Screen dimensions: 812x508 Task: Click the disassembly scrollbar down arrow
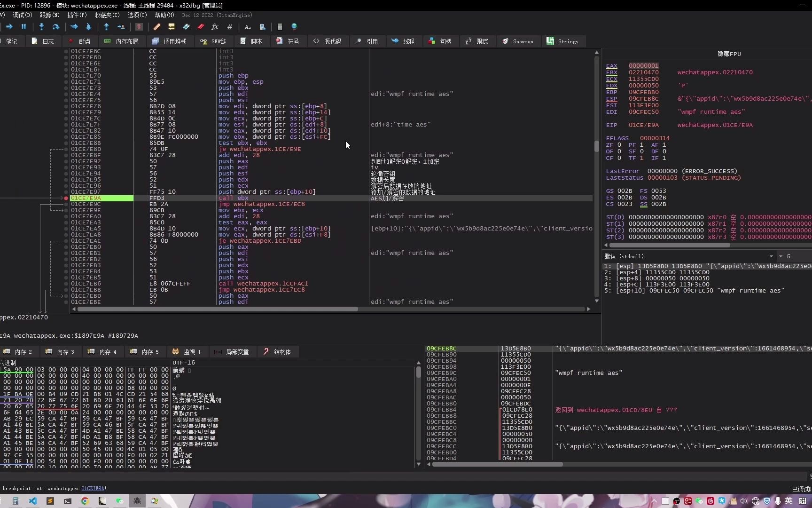[597, 301]
